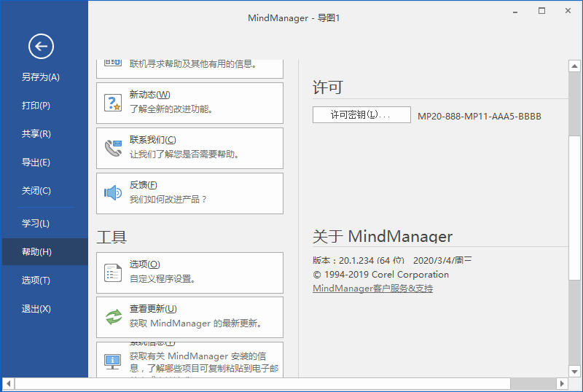
Task: Click the License Key (许可密钥) button
Action: 361,115
